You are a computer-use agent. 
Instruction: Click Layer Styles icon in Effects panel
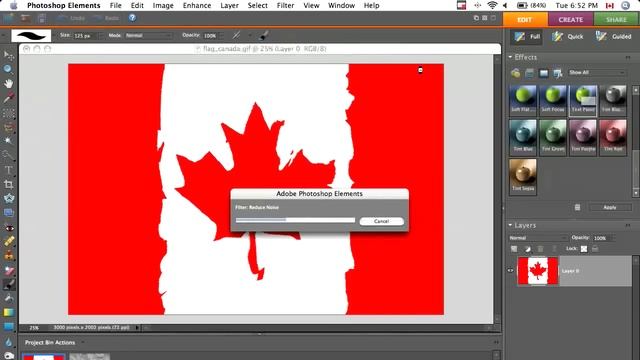pyautogui.click(x=529, y=73)
